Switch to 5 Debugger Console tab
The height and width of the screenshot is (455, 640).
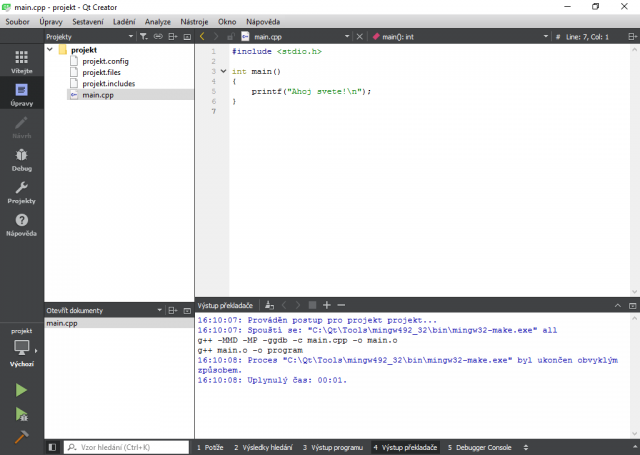[479, 447]
